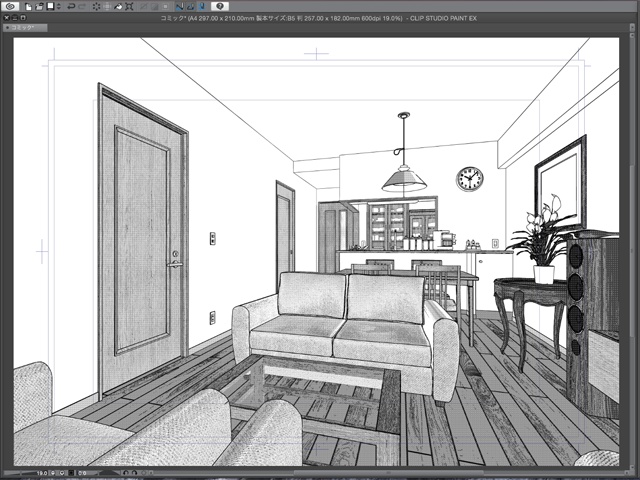
Task: Clear the selected content
Action: (x=96, y=7)
